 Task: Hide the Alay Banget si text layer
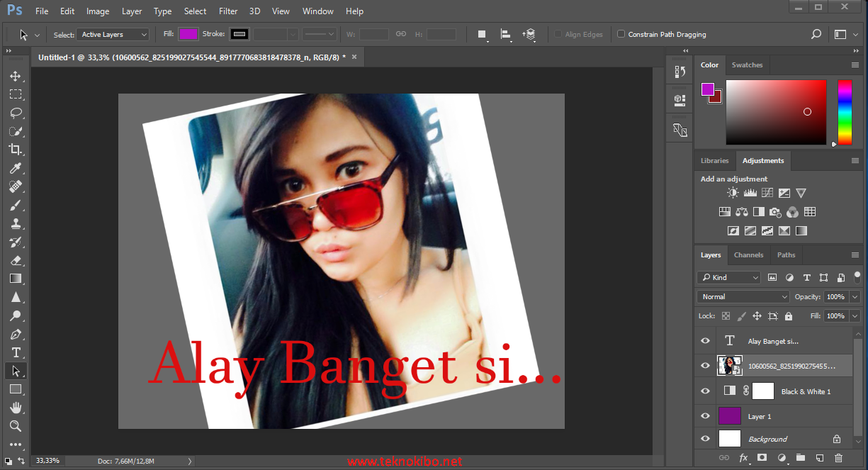click(705, 341)
